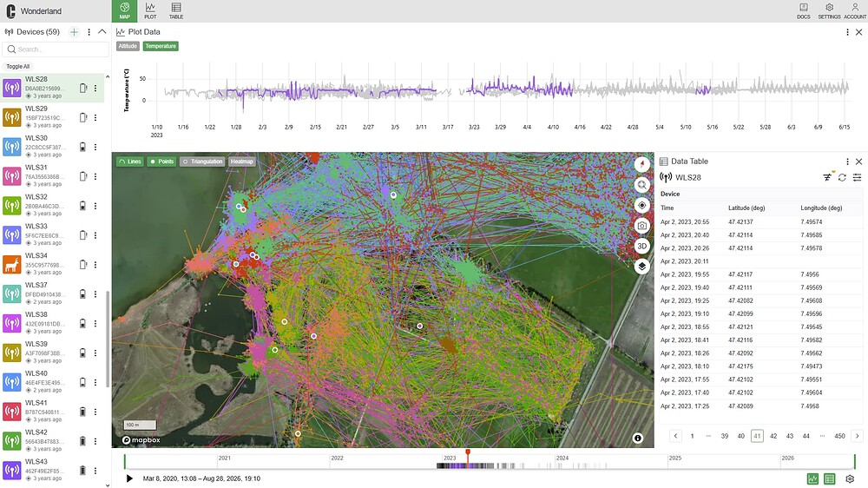
Task: Open options menu for WLS37
Action: point(95,293)
